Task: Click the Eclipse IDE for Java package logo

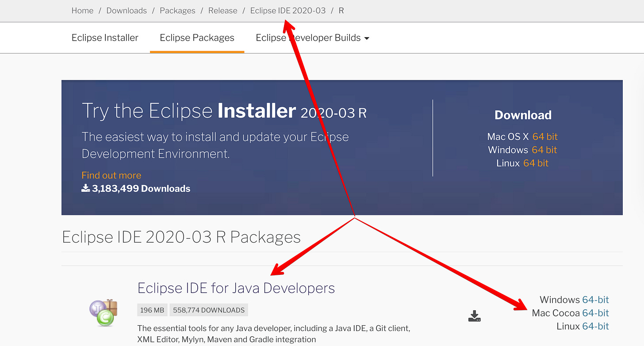Action: click(x=103, y=313)
